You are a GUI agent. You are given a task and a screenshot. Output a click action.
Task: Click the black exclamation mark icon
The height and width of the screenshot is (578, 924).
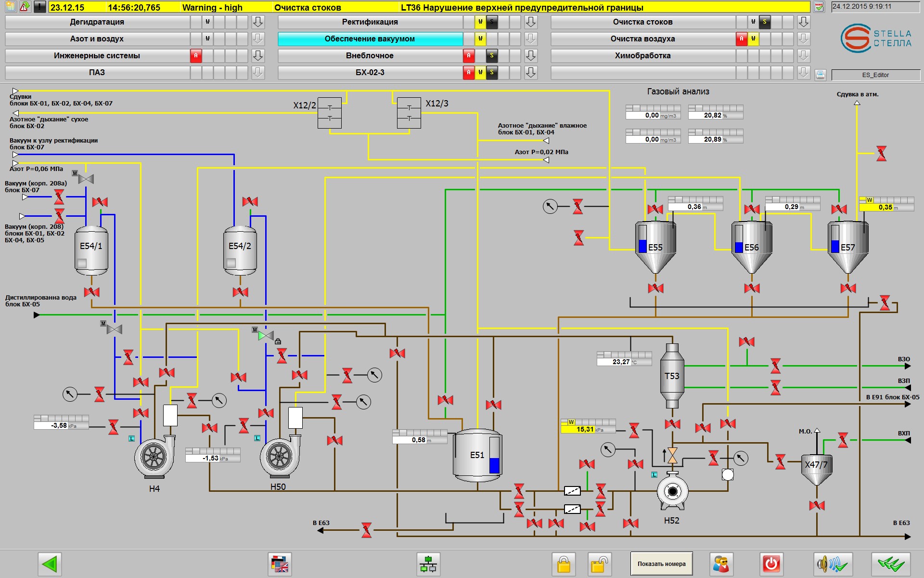tap(40, 7)
